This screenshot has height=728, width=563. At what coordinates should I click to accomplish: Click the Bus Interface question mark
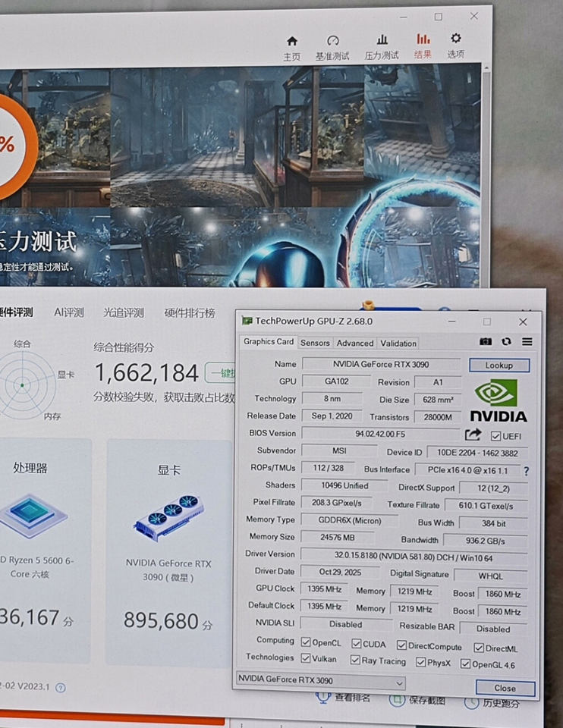pos(526,471)
